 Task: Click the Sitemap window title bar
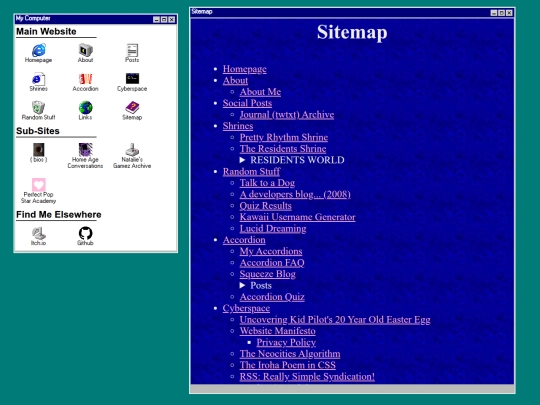[x=352, y=12]
